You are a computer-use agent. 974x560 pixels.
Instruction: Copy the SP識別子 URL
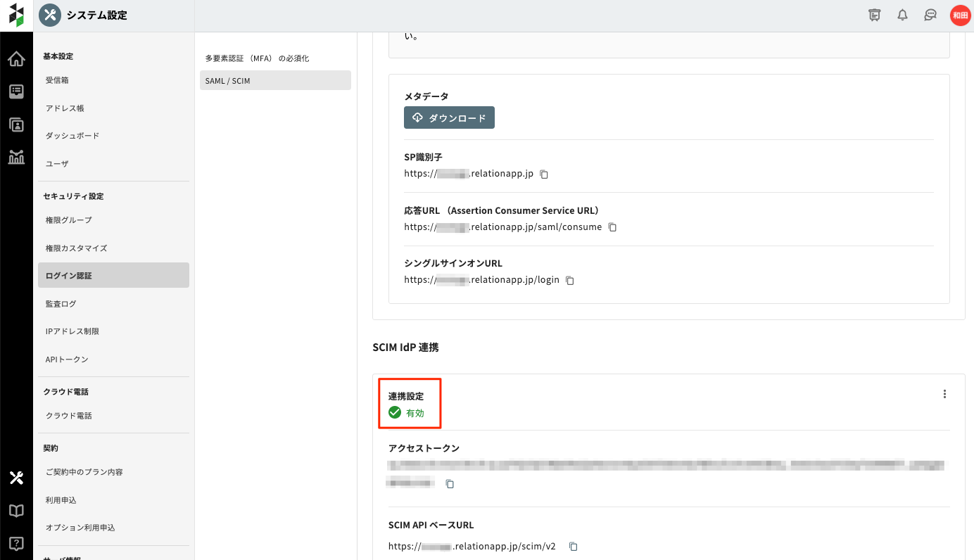click(x=544, y=174)
